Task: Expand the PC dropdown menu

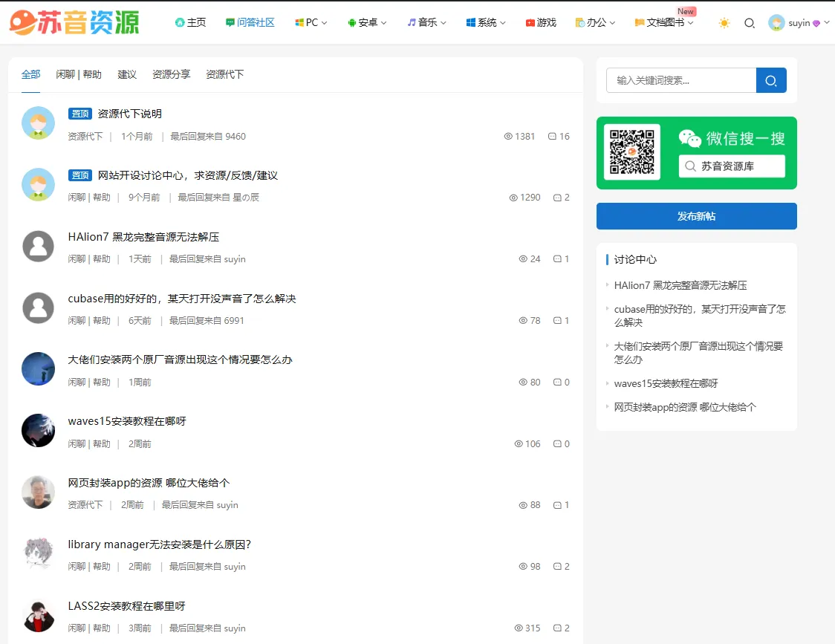Action: [x=311, y=22]
